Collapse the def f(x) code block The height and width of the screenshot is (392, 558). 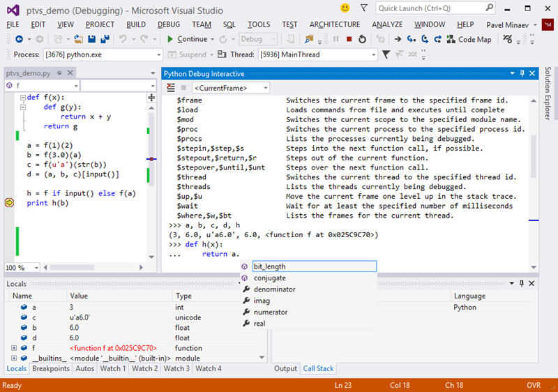pos(23,97)
